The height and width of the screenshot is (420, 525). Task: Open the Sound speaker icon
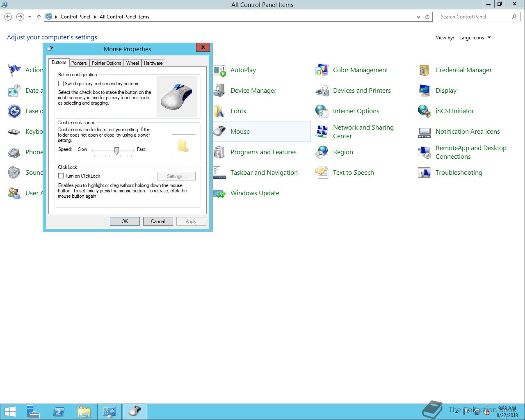pyautogui.click(x=14, y=173)
